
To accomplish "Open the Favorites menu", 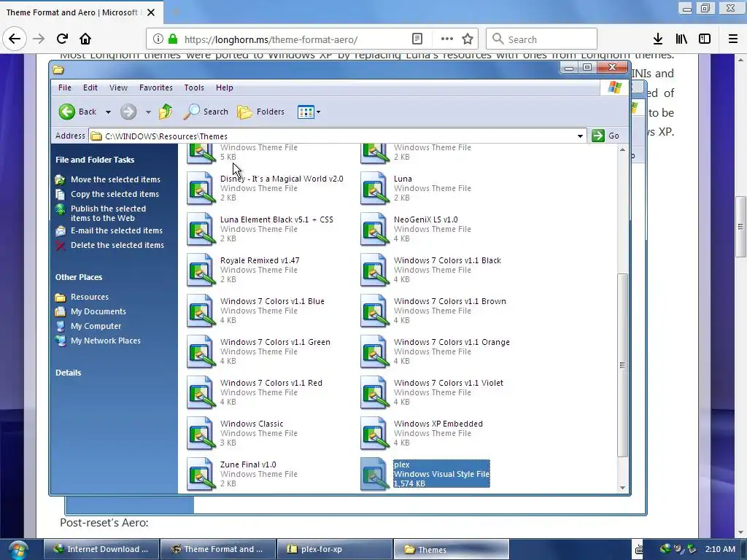I will pyautogui.click(x=156, y=87).
